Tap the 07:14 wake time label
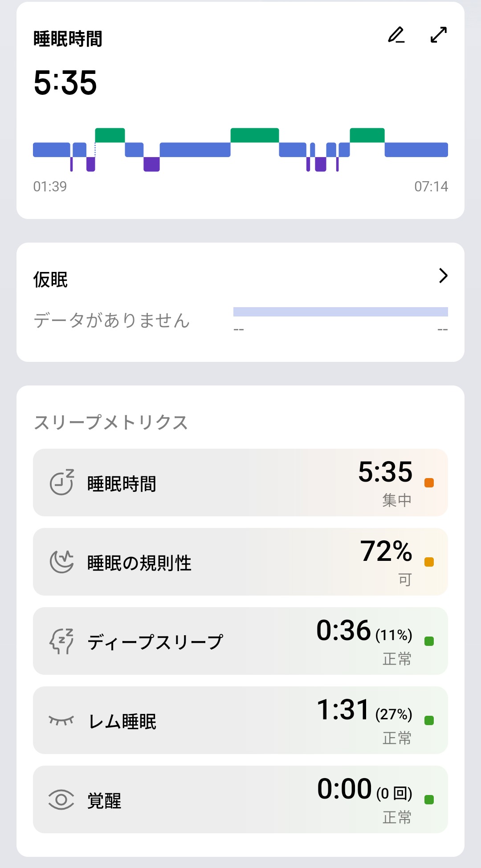Image resolution: width=481 pixels, height=868 pixels. [431, 187]
